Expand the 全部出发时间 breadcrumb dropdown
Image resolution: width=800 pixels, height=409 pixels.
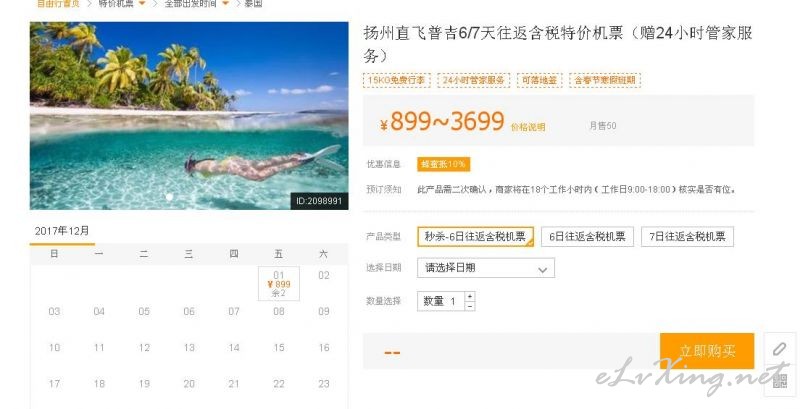tap(225, 3)
